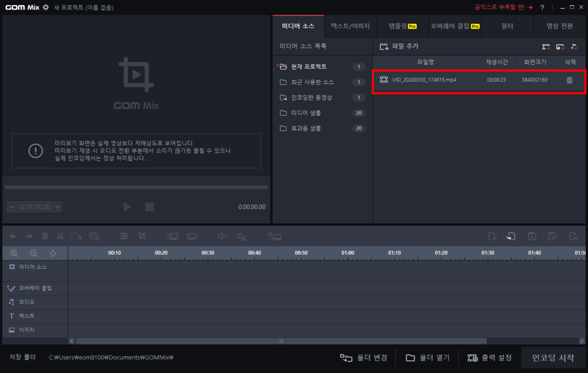Open the clip adjustment sliders icon
This screenshot has height=373, width=588.
[x=124, y=236]
